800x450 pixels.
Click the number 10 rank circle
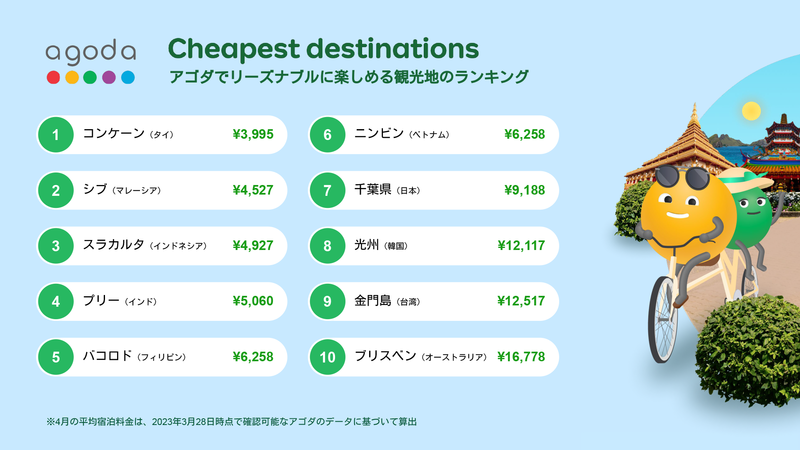[327, 357]
